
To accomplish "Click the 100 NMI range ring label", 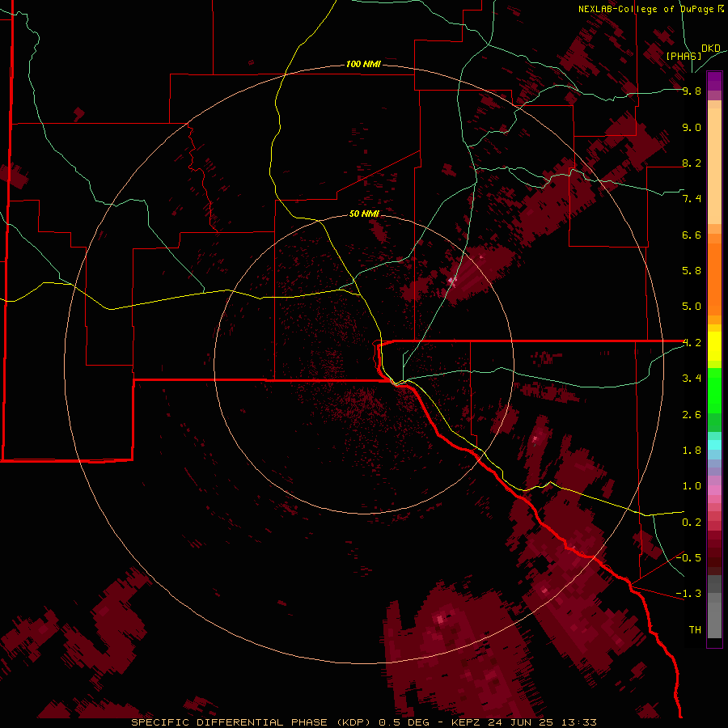I will (x=363, y=64).
